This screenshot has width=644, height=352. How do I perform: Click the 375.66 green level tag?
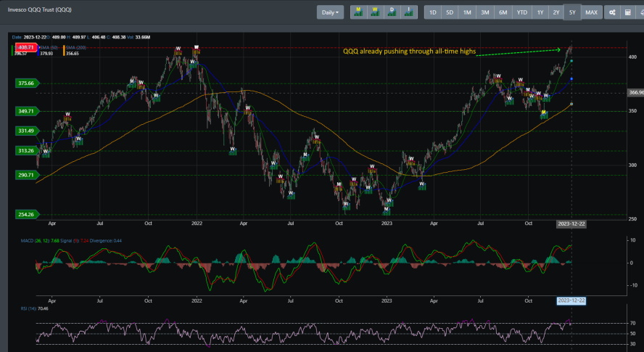(x=26, y=83)
